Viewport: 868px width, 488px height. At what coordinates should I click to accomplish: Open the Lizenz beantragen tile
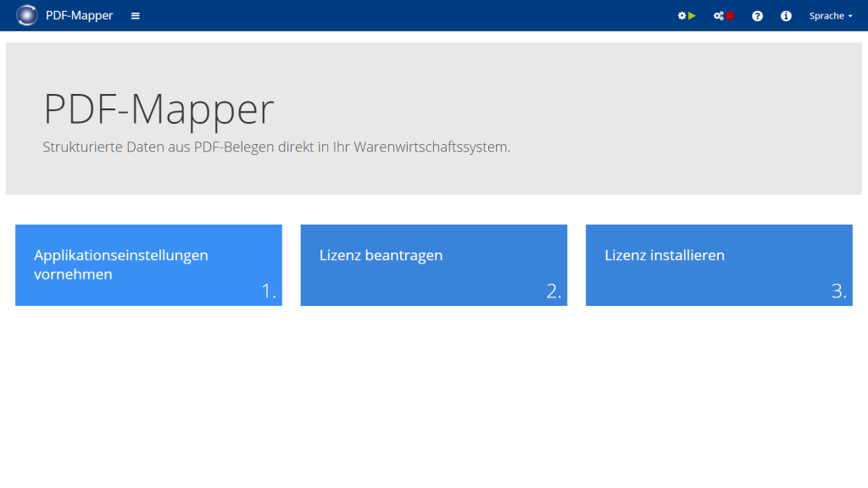(x=433, y=265)
